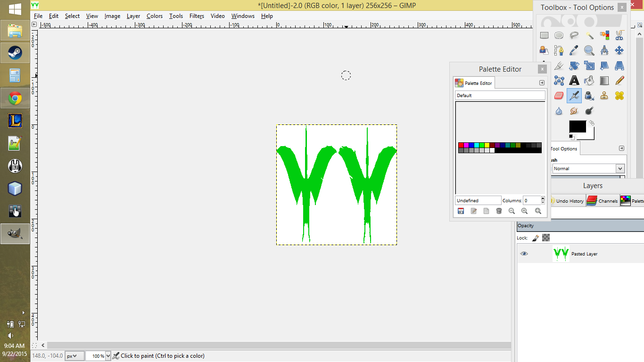Select the Rotate tool
Viewport: 644px width, 362px height.
click(574, 66)
